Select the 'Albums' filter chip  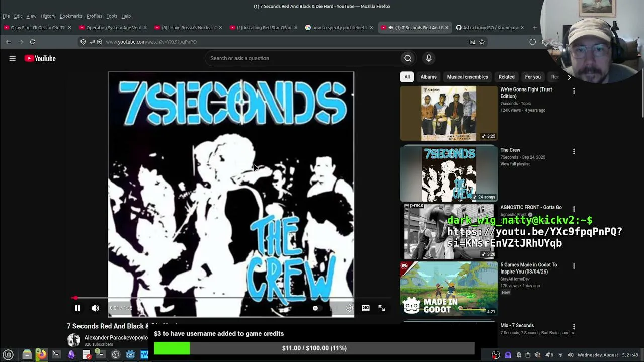click(x=429, y=77)
